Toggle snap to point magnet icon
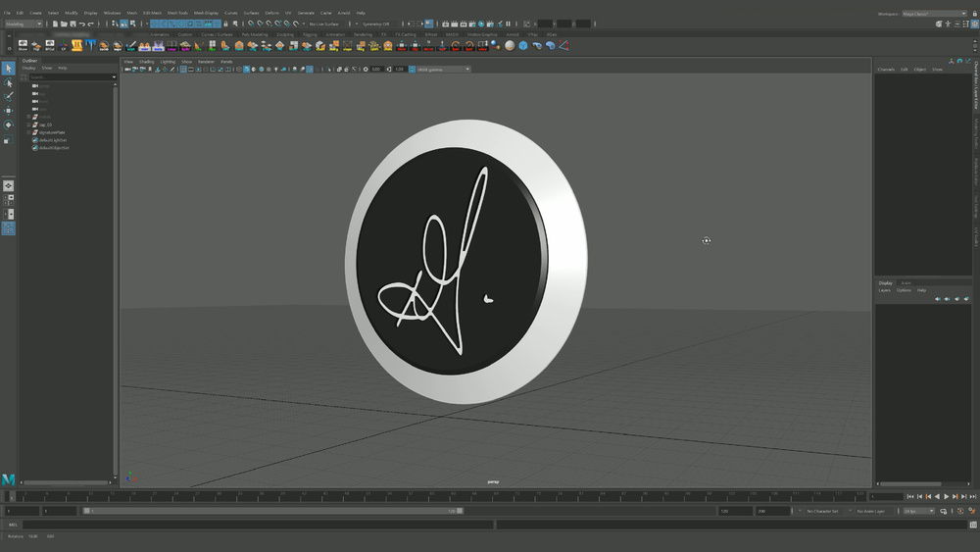980x552 pixels. [x=269, y=24]
